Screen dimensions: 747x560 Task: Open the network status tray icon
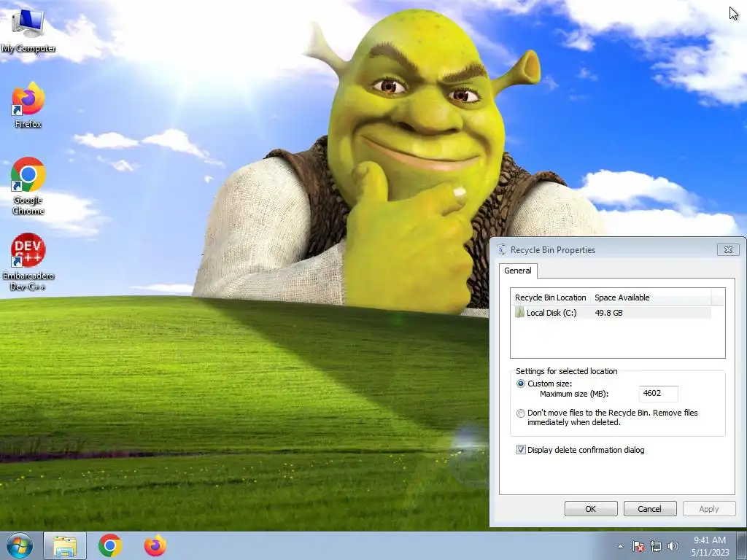click(x=656, y=546)
